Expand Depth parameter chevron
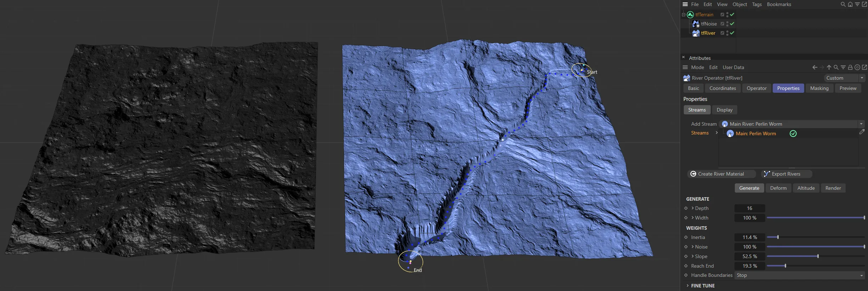The height and width of the screenshot is (291, 868). [693, 208]
